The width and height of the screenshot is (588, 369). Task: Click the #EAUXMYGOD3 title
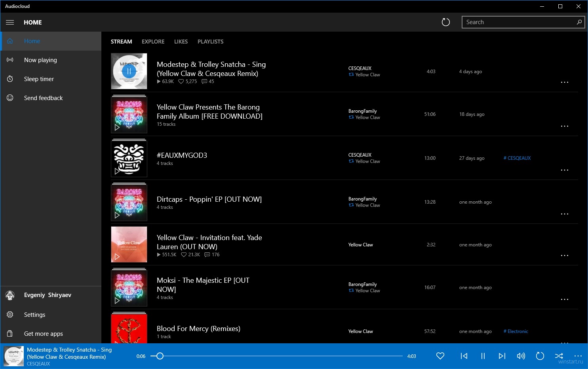[182, 155]
